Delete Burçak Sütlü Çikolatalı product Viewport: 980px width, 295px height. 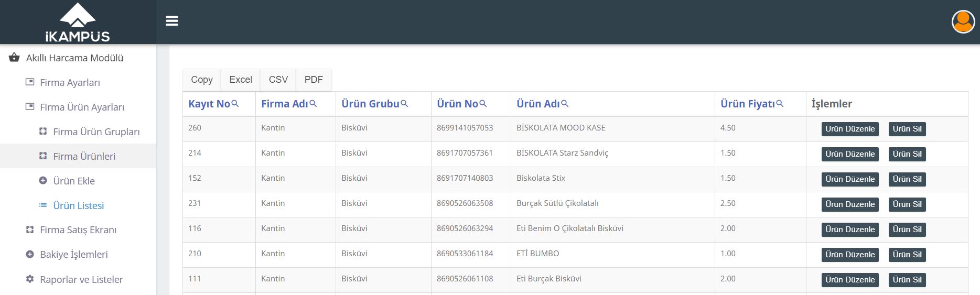(907, 204)
